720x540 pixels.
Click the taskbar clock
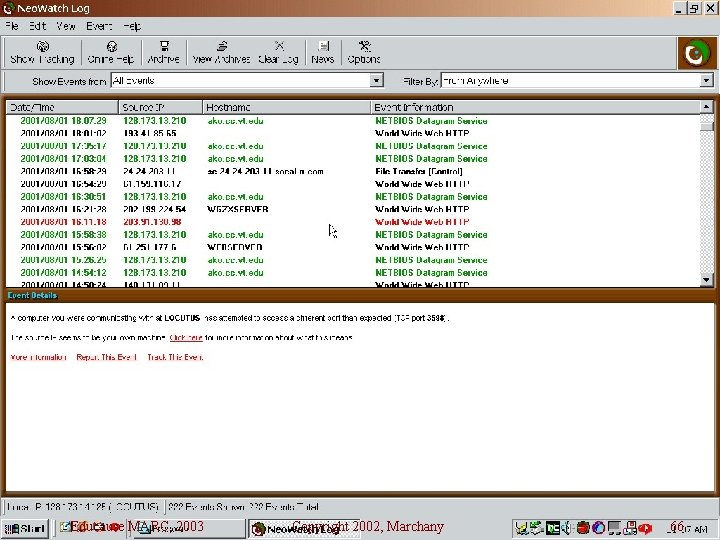pos(688,529)
